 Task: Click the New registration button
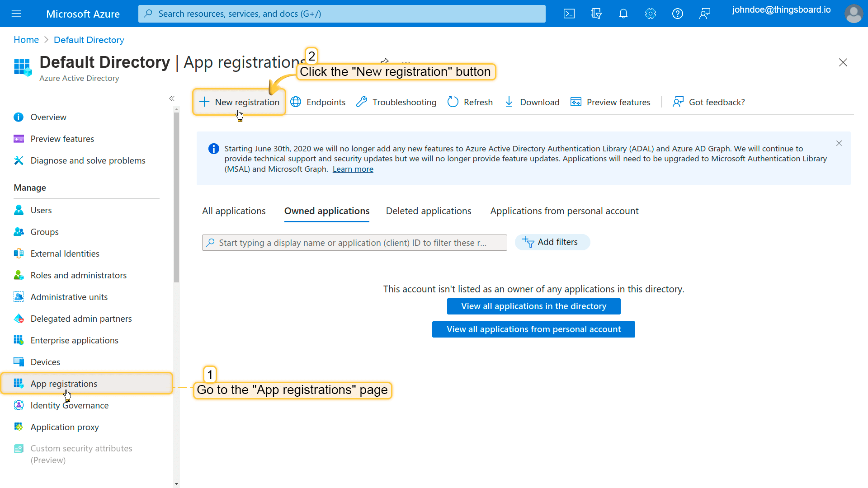click(240, 102)
